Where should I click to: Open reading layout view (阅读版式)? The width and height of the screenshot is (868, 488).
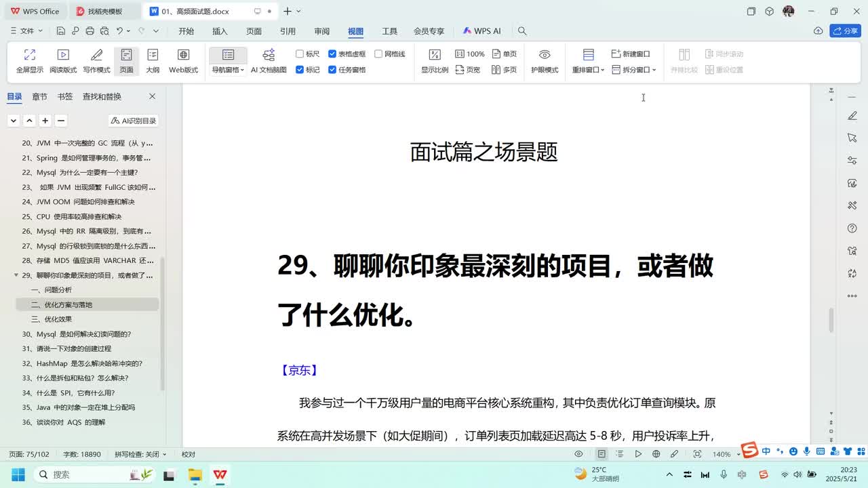coord(63,61)
